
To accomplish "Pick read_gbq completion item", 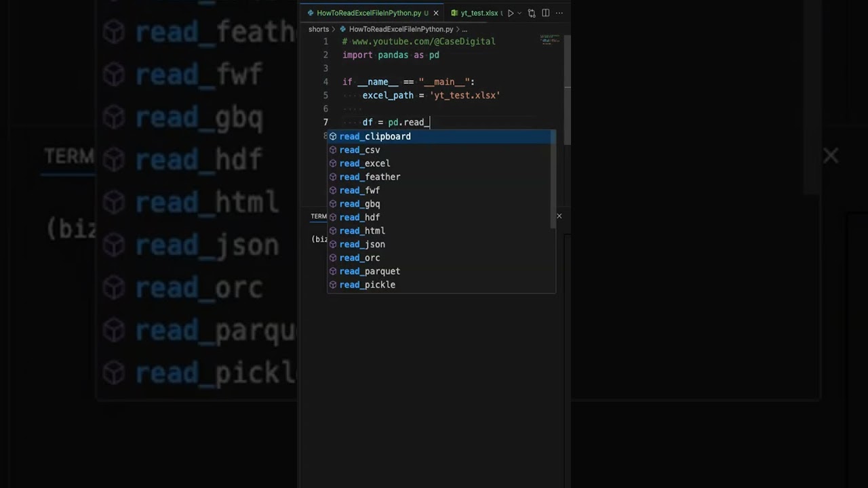I will [x=441, y=204].
